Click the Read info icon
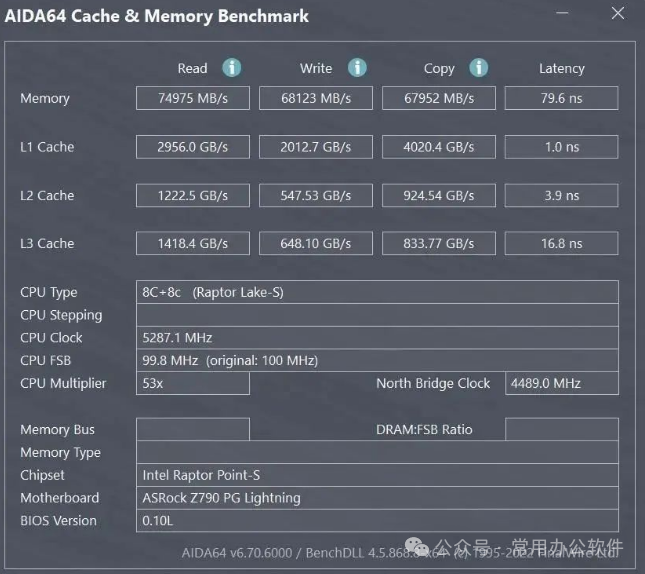Screen dimensions: 645x574 pos(232,68)
